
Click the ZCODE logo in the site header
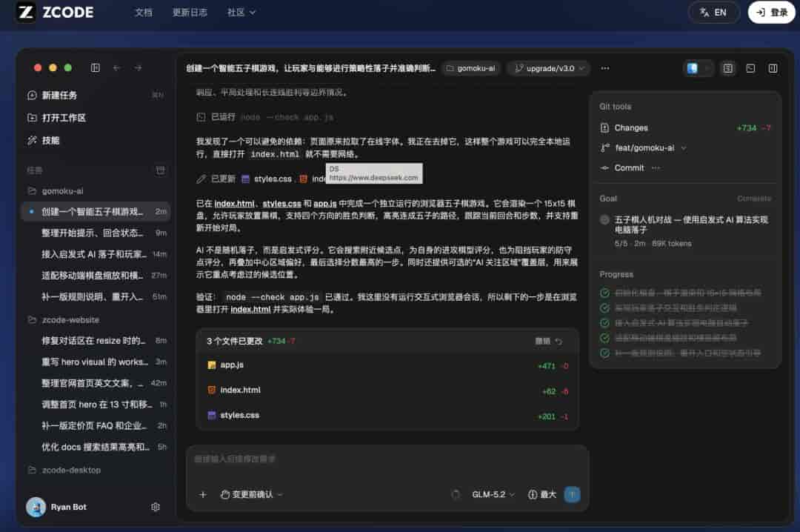pyautogui.click(x=55, y=13)
